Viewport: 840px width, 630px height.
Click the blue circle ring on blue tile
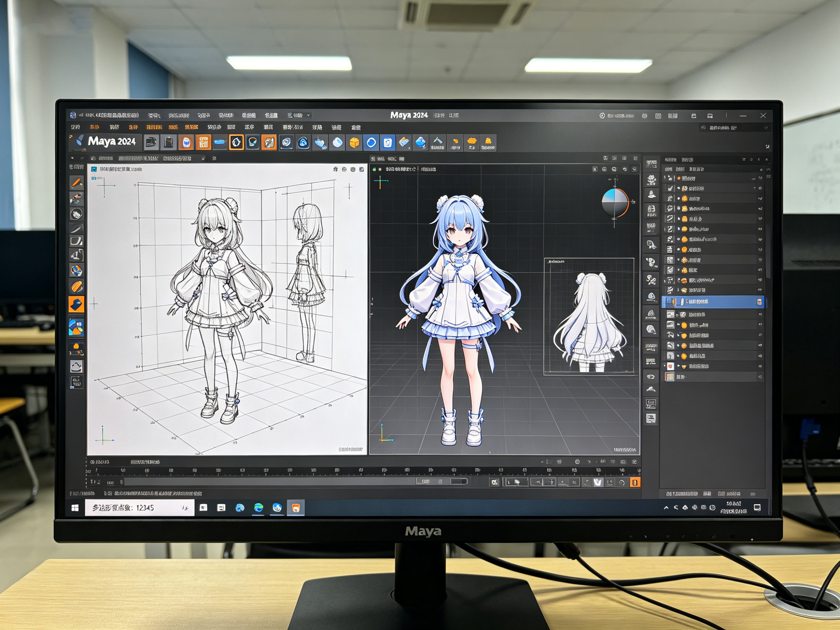pyautogui.click(x=371, y=143)
